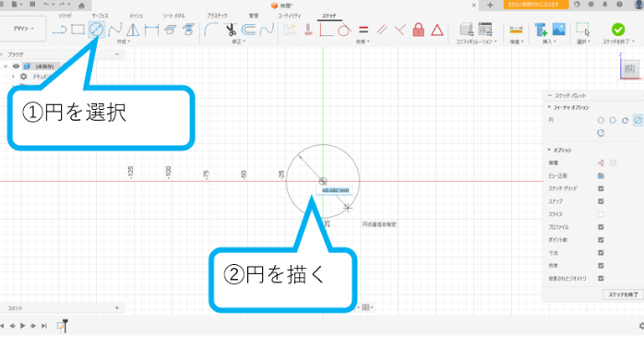The width and height of the screenshot is (644, 337).
Task: Open the Create (作成) dropdown menu
Action: pyautogui.click(x=124, y=42)
